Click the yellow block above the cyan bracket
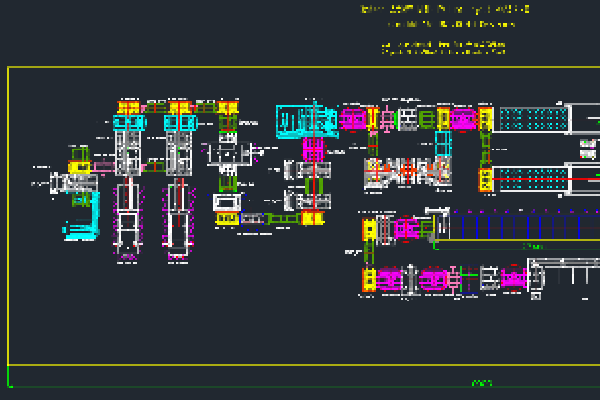The width and height of the screenshot is (600, 400). tap(79, 166)
